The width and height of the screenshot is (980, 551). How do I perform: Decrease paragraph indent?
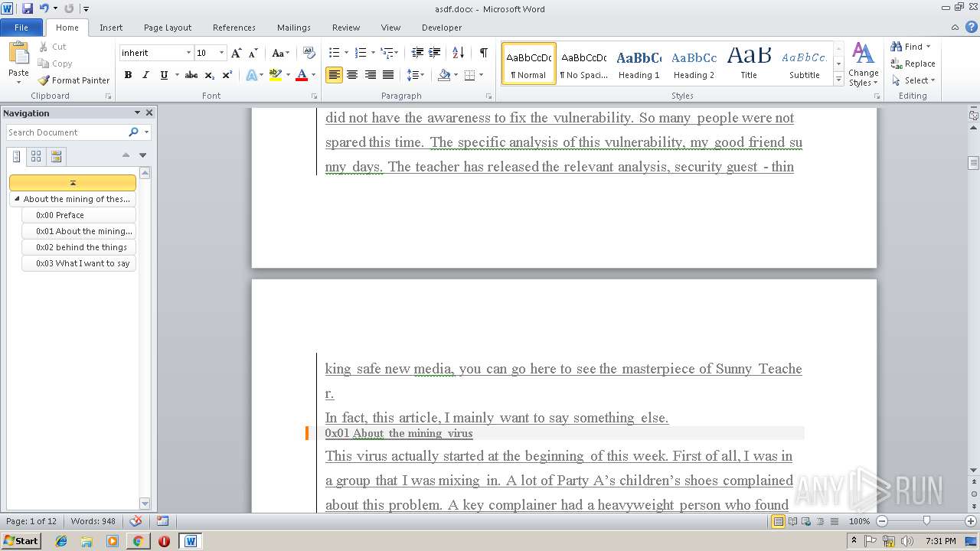coord(417,53)
